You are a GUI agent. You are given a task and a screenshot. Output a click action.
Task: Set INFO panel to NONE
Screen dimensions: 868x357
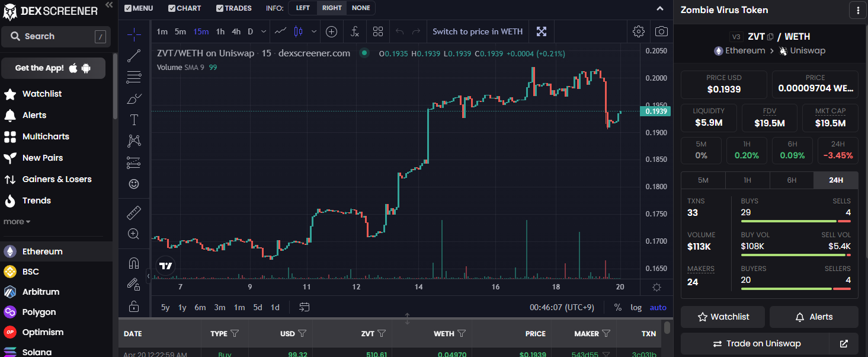pyautogui.click(x=361, y=8)
